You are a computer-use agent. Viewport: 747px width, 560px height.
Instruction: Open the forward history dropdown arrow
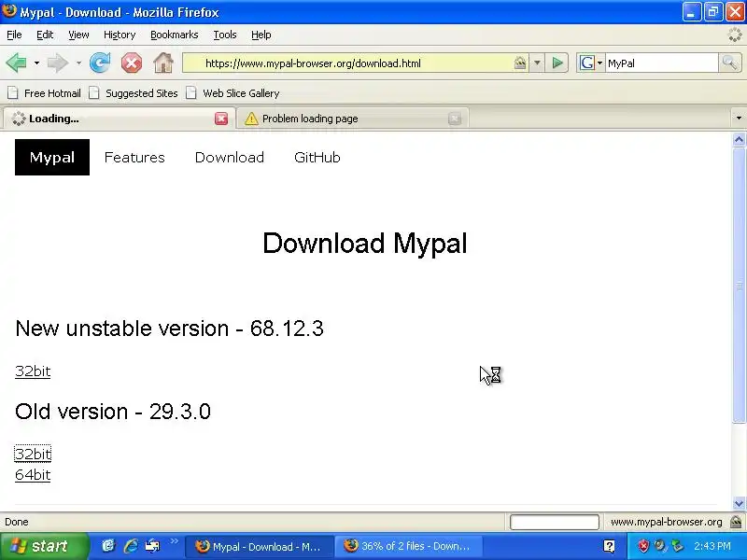point(78,63)
